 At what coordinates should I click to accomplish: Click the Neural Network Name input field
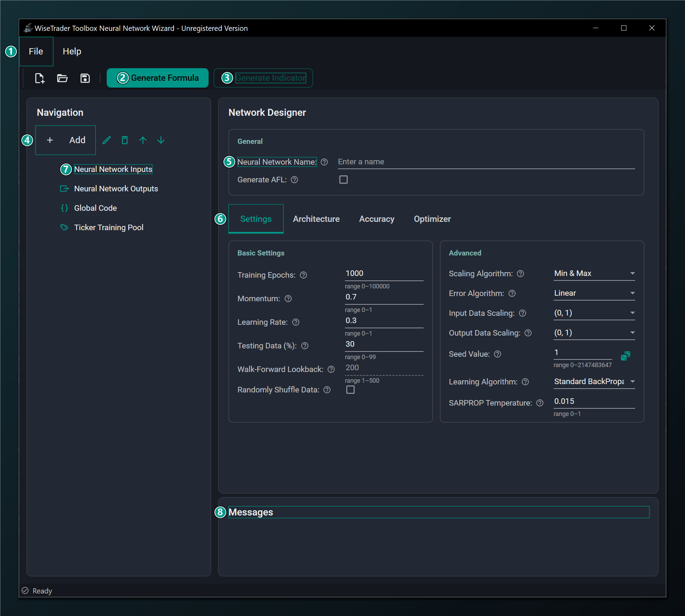(x=486, y=162)
